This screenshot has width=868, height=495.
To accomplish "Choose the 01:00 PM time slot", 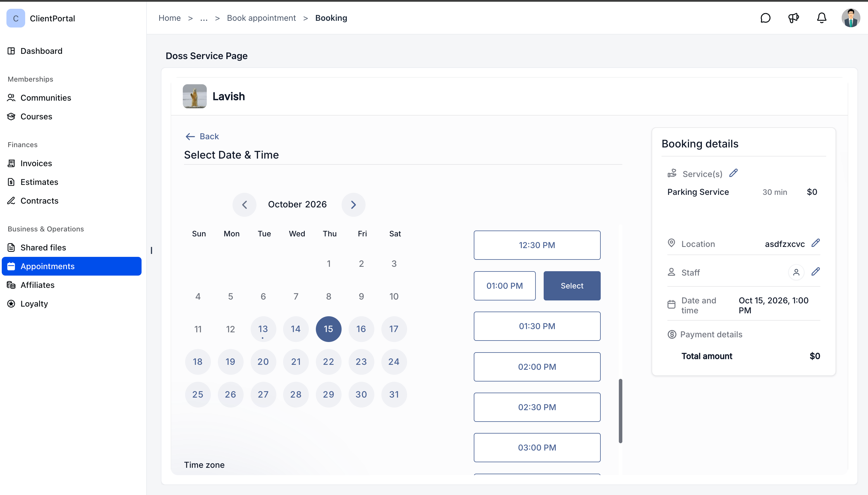I will (x=505, y=286).
